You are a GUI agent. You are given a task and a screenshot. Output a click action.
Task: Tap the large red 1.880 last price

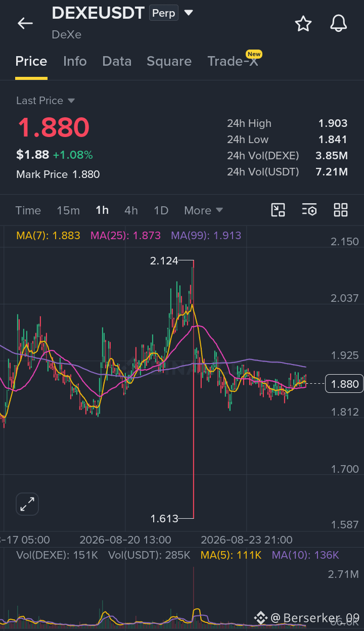[54, 127]
